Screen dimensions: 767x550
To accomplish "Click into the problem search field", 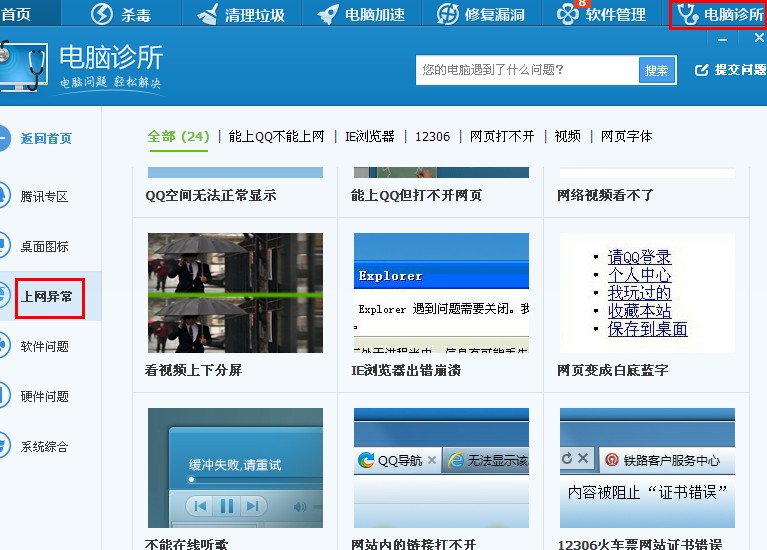I will [527, 70].
